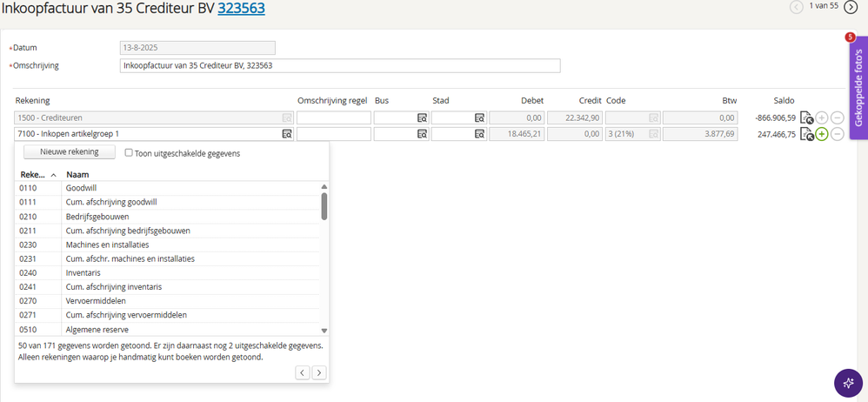Click the Datum field 13-8-2025

pyautogui.click(x=197, y=48)
